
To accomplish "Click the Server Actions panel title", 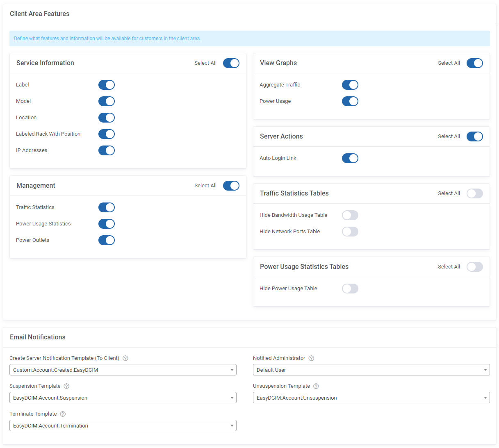I will [x=281, y=136].
